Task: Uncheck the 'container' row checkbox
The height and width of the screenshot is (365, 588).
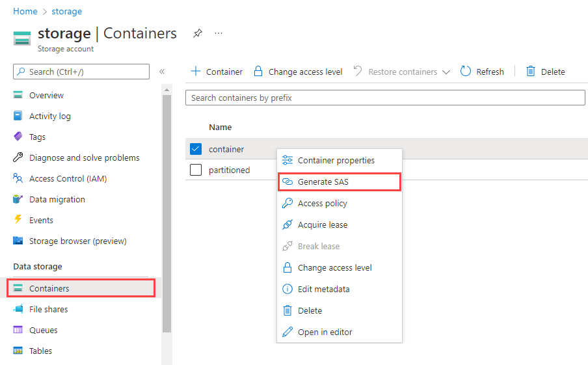Action: pos(196,149)
